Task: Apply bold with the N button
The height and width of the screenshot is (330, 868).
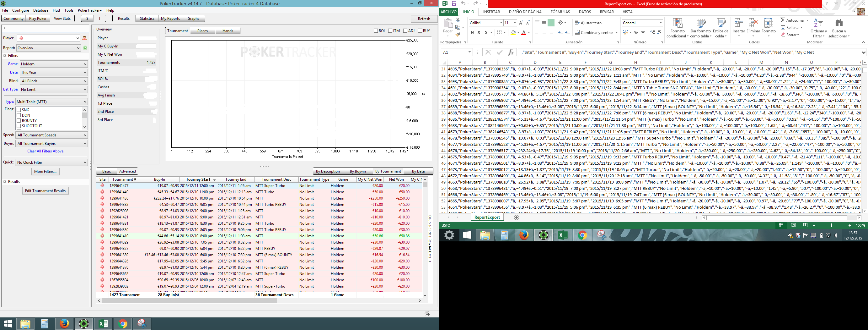Action: pyautogui.click(x=472, y=32)
